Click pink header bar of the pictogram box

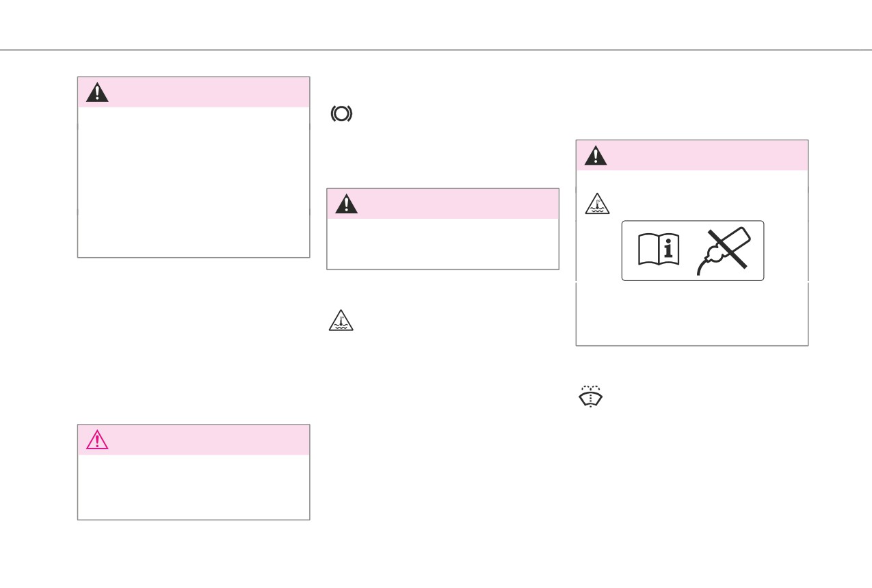tap(692, 155)
